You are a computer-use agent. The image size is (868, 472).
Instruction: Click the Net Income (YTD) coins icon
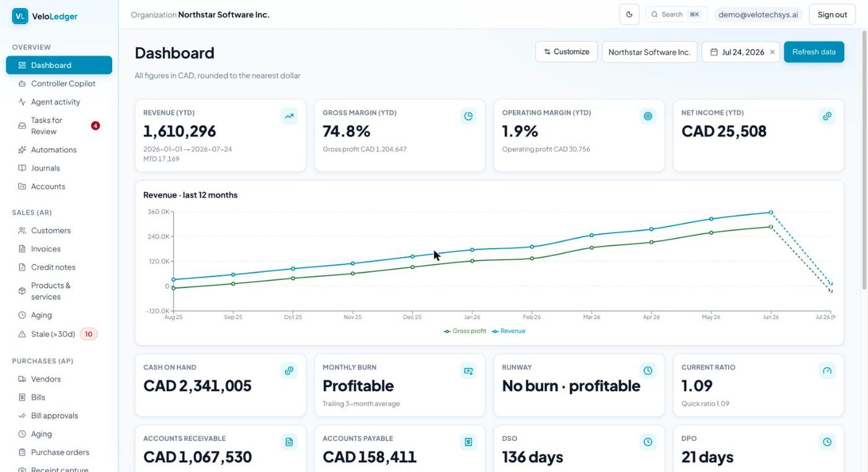[827, 116]
